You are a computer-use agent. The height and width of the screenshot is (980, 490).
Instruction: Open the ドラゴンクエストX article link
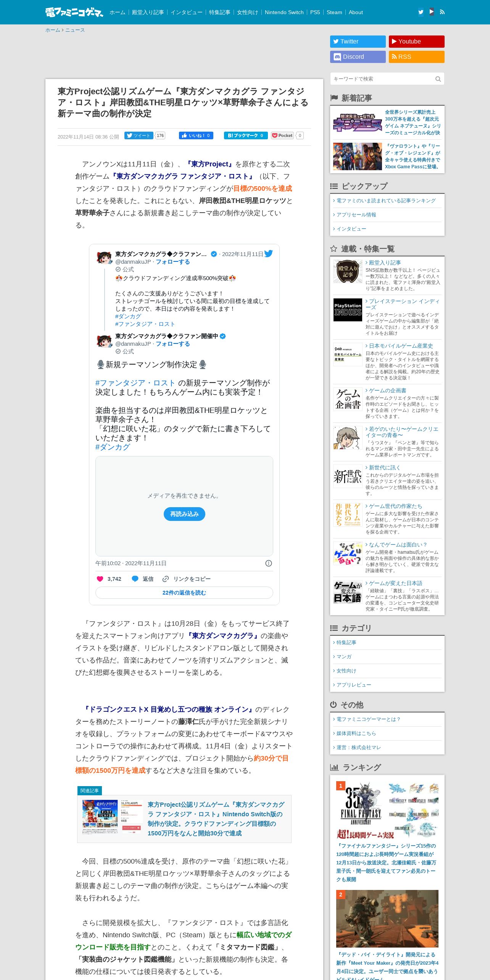[168, 709]
